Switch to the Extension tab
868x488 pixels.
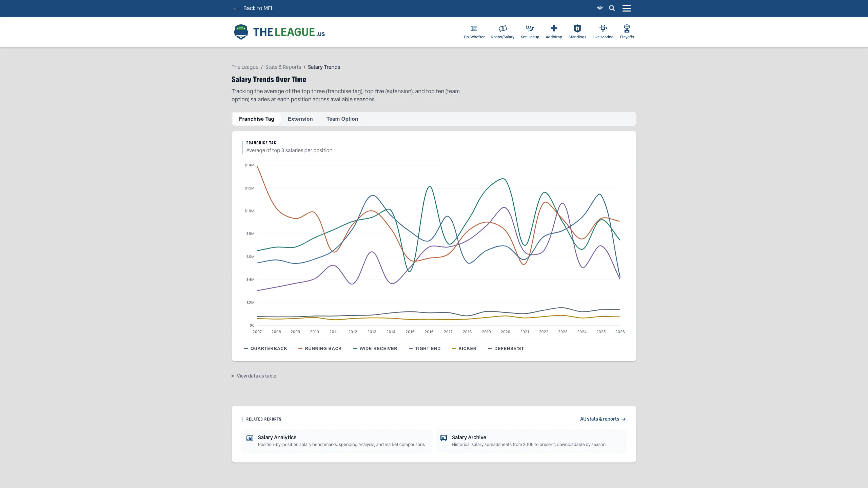tap(300, 119)
